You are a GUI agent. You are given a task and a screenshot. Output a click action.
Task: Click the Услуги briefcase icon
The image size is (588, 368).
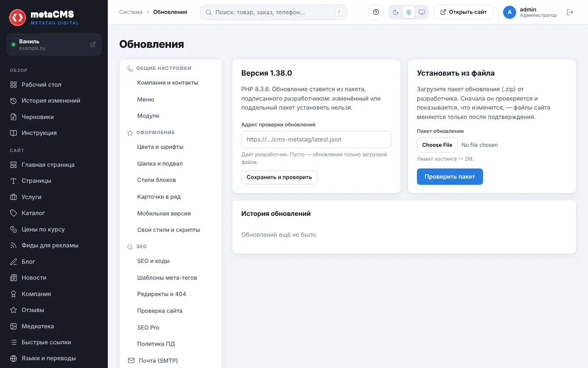click(13, 197)
